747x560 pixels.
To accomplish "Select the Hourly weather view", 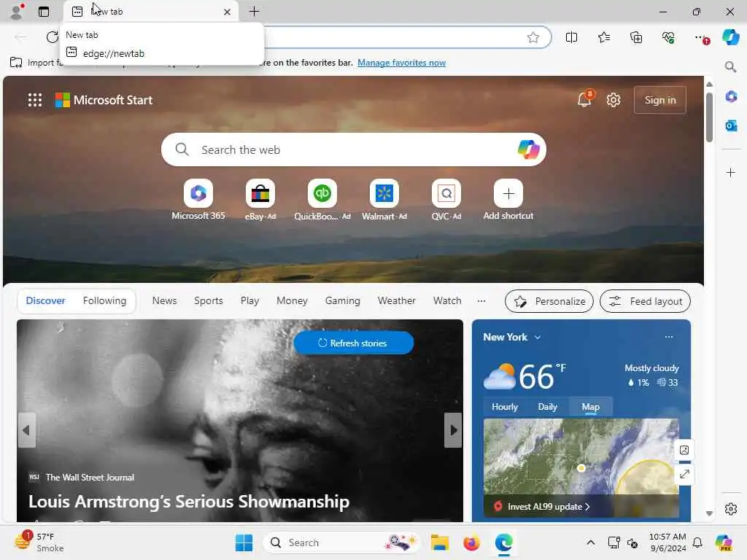I will pyautogui.click(x=505, y=407).
